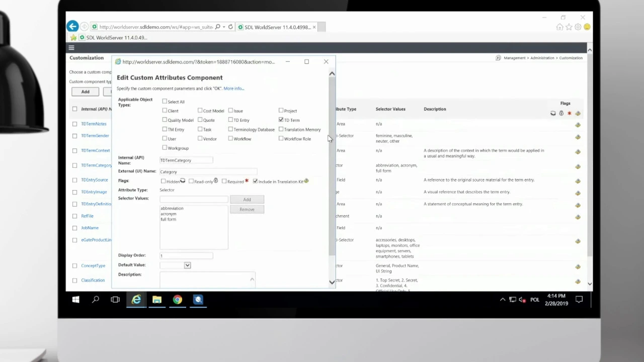Open the More info link
The width and height of the screenshot is (644, 362).
pos(233,88)
